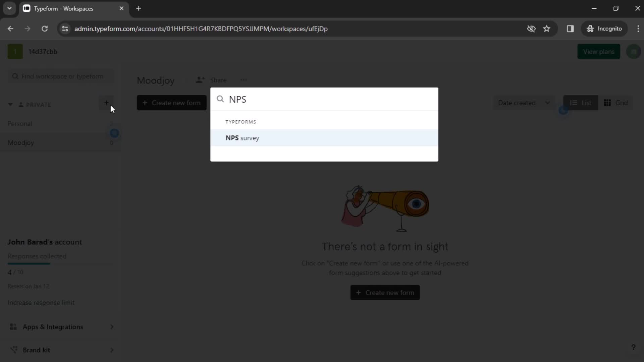
Task: Click the Grid view icon
Action: coord(608,103)
